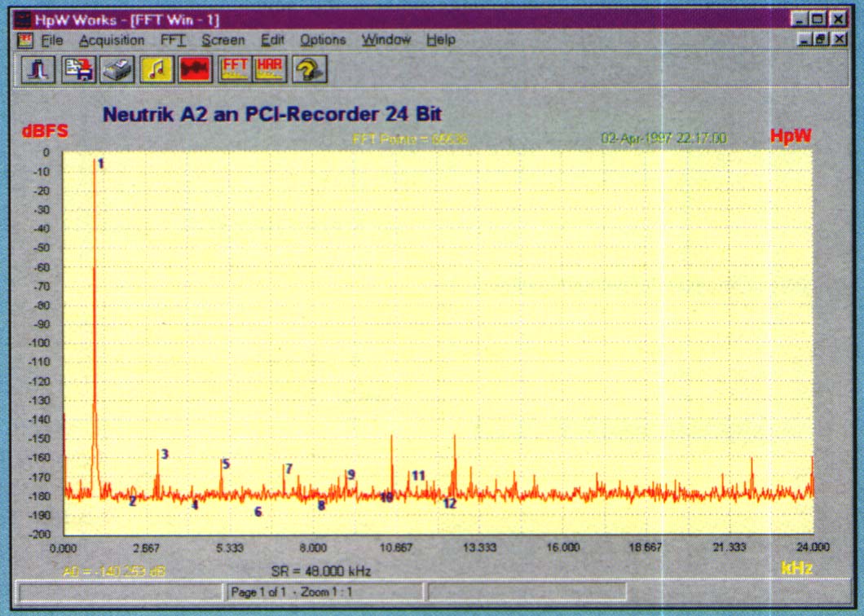Expand the FFT menu
This screenshot has width=864, height=616.
(x=173, y=40)
